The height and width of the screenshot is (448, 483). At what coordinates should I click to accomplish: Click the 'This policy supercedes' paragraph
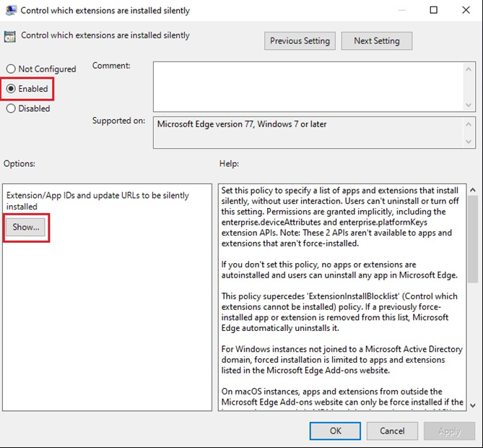pos(339,312)
